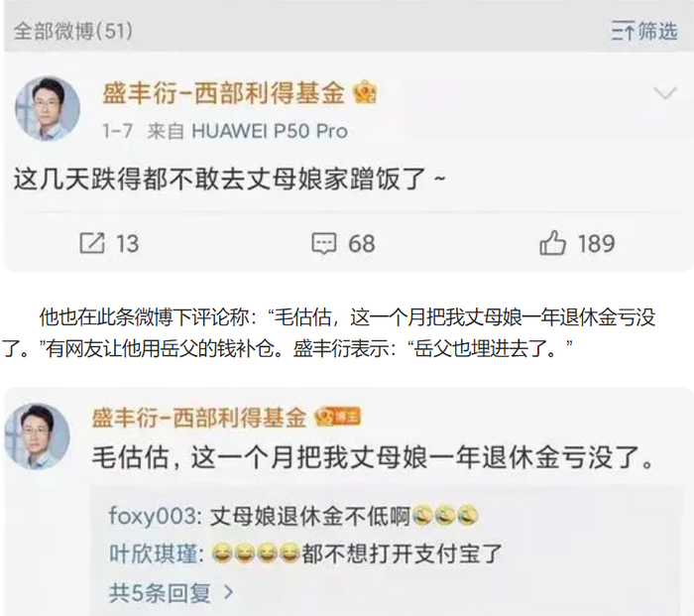Click the crown VIP badge in post header
This screenshot has width=694, height=616.
(365, 92)
